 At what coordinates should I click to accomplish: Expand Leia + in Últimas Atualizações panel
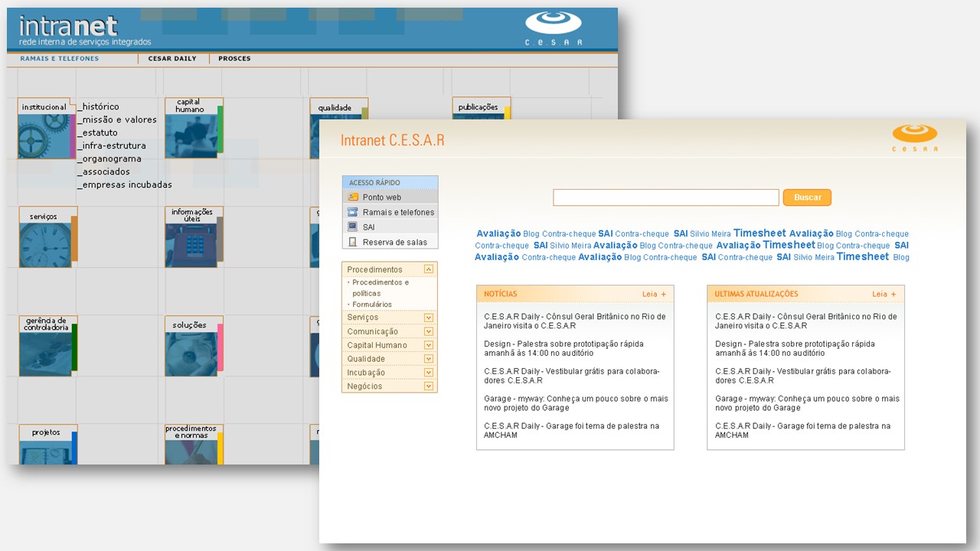(x=884, y=294)
